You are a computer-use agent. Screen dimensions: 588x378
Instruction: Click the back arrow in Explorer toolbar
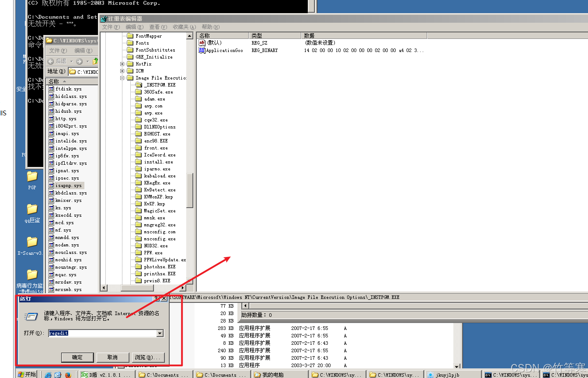click(x=51, y=62)
